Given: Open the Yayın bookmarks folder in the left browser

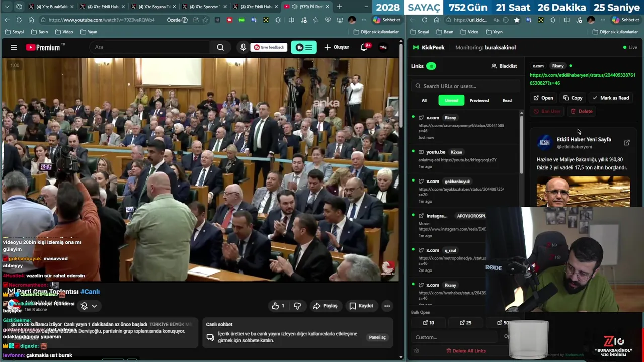Looking at the screenshot, I should click(88, 32).
